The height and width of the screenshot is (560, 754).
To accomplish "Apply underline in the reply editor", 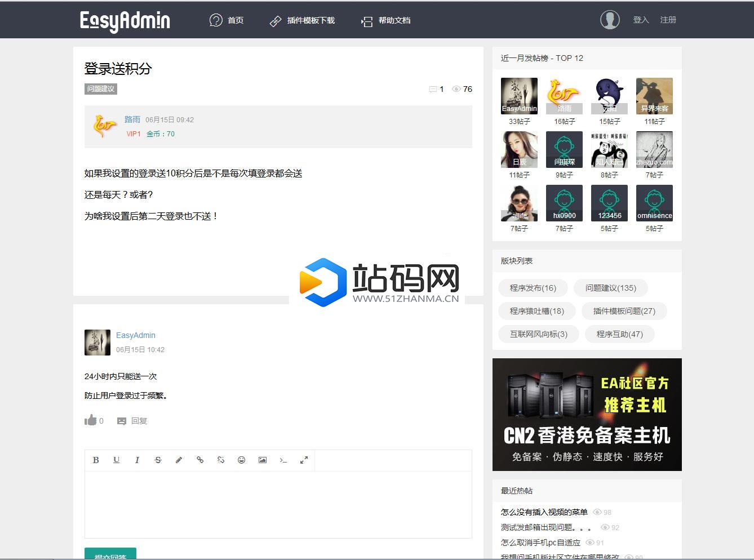I will point(116,460).
